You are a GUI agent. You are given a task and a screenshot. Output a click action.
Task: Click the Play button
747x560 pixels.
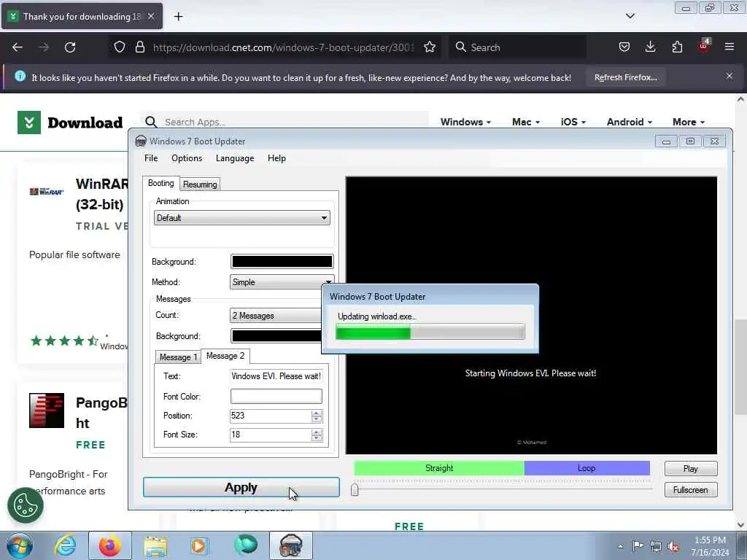point(690,469)
